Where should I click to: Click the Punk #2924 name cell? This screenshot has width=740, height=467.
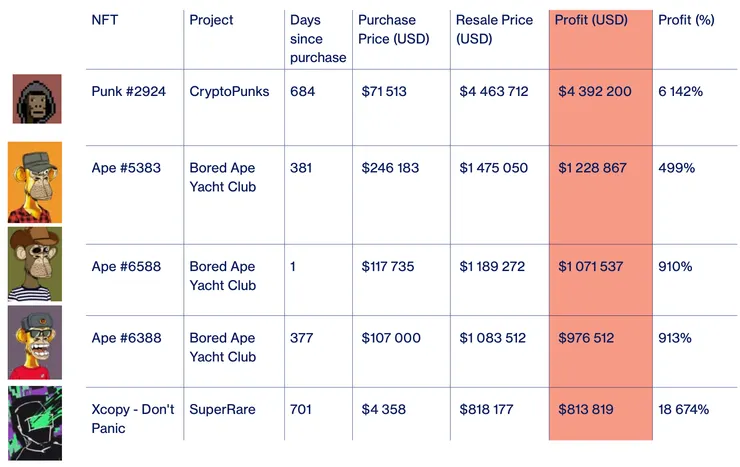click(130, 92)
